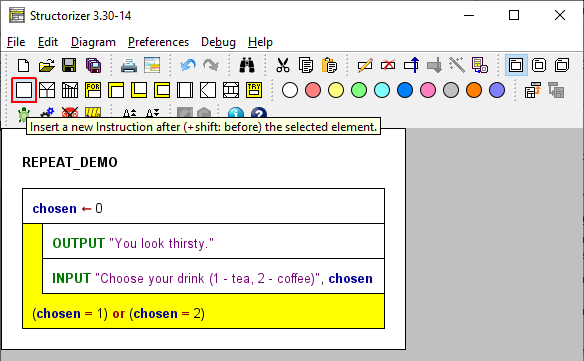584x361 pixels.
Task: Apply yellow color to element
Action: point(336,90)
